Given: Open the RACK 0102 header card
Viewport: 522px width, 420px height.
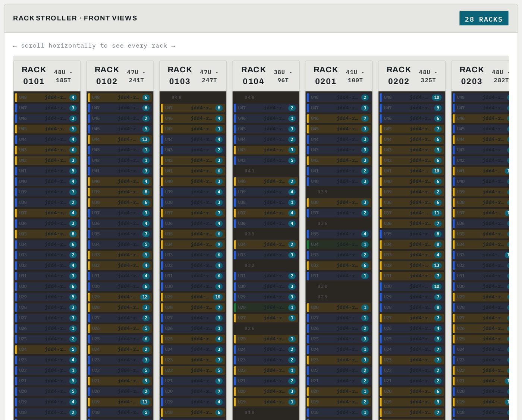Looking at the screenshot, I should coord(120,76).
